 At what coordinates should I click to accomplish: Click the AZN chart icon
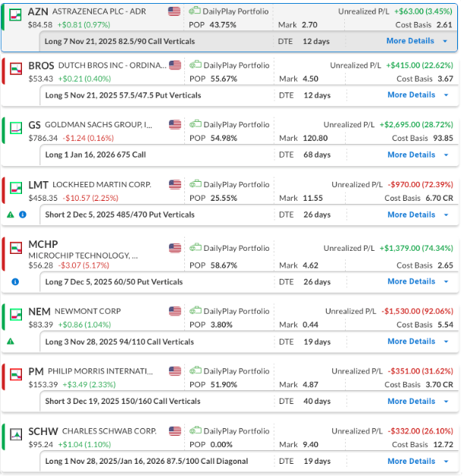point(15,13)
